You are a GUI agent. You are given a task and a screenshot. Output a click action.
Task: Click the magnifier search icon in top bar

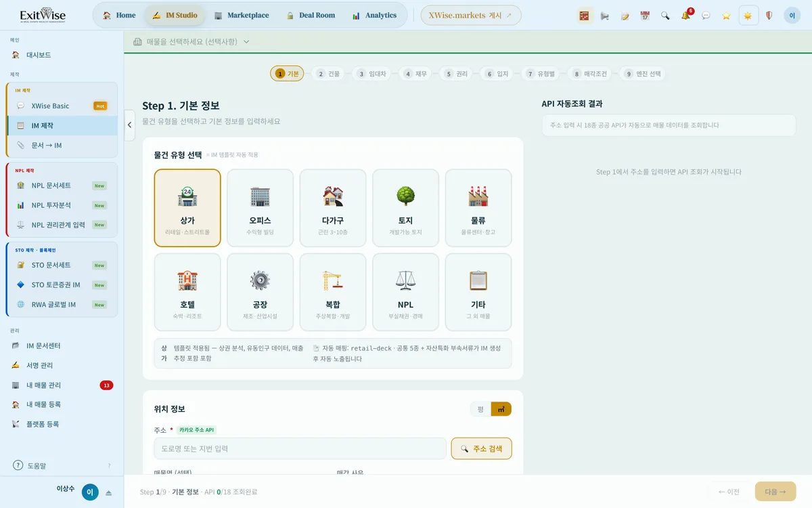[665, 15]
